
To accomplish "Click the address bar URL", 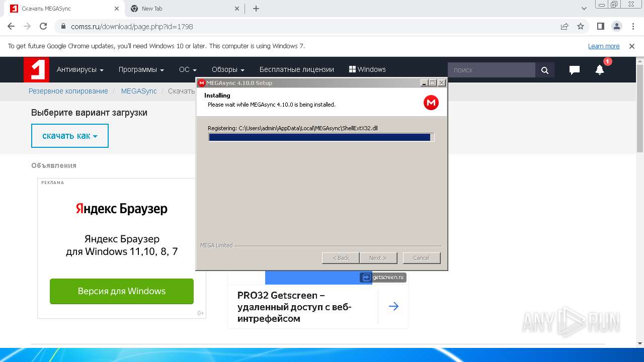I will pyautogui.click(x=132, y=27).
